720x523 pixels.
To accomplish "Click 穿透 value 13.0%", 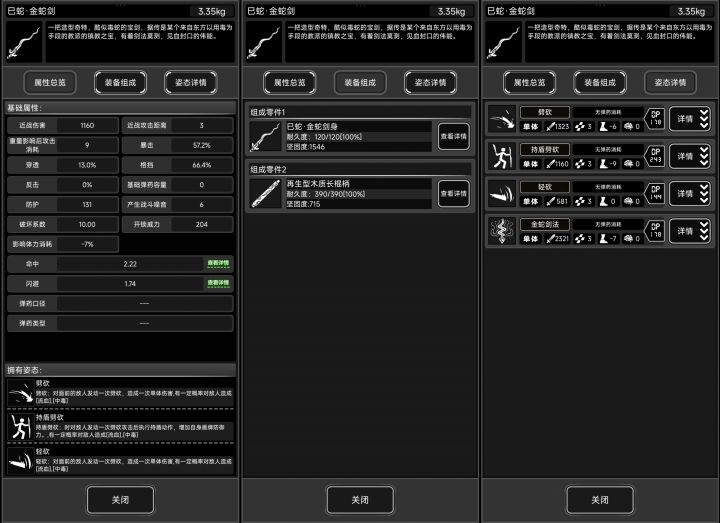I will coord(87,165).
